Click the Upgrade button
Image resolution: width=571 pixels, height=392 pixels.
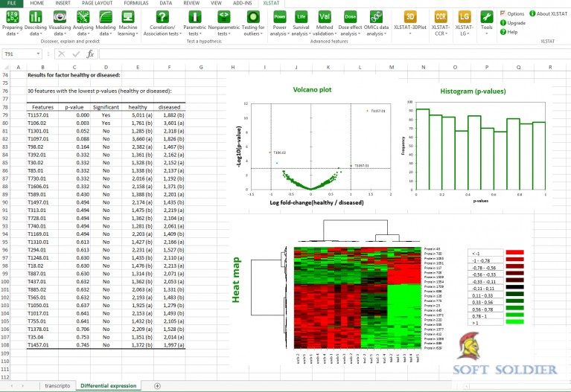click(513, 22)
